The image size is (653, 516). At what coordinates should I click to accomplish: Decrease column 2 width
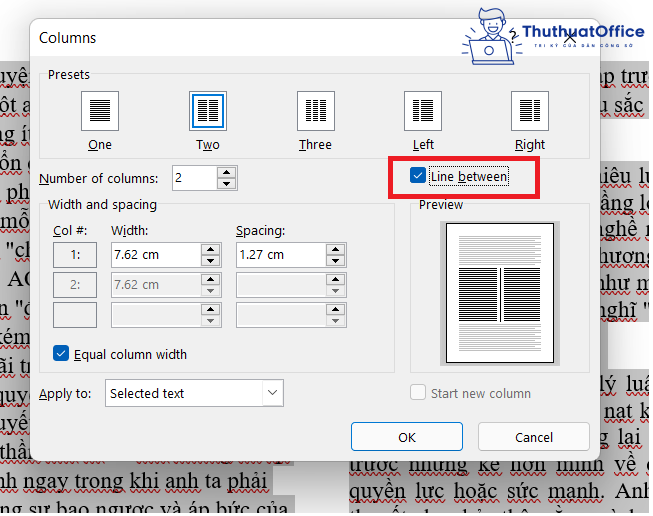(211, 291)
